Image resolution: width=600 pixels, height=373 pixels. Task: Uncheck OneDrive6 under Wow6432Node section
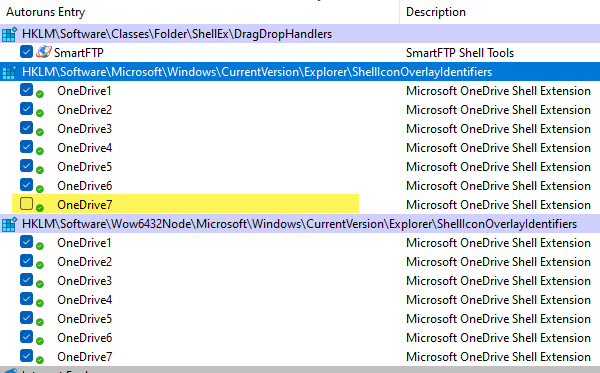26,336
